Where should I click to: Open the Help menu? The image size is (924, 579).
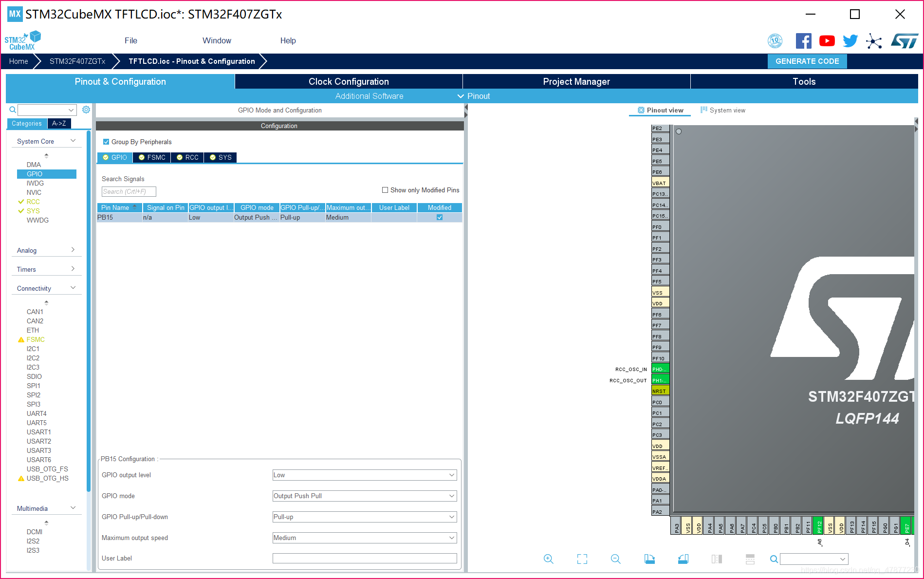coord(288,40)
